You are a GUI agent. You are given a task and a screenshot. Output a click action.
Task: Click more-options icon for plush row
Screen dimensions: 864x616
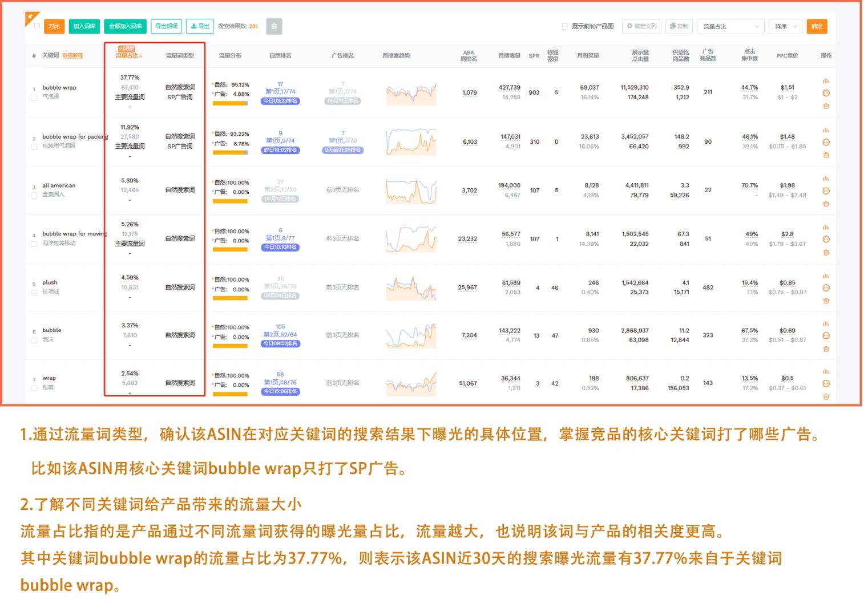pyautogui.click(x=826, y=288)
